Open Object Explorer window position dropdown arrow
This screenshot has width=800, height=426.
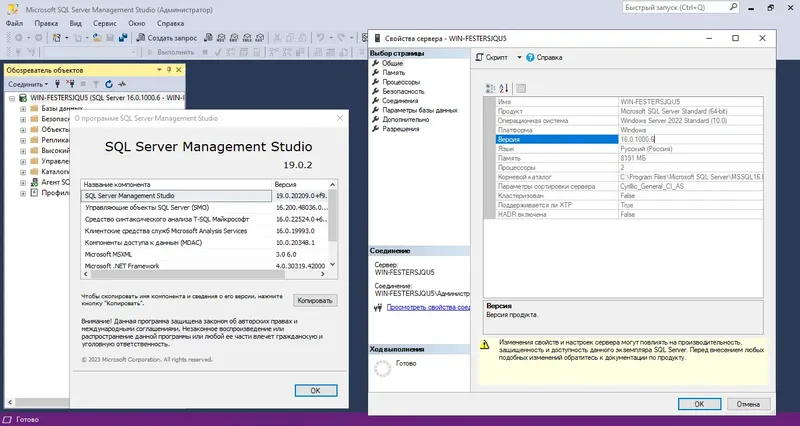click(159, 70)
